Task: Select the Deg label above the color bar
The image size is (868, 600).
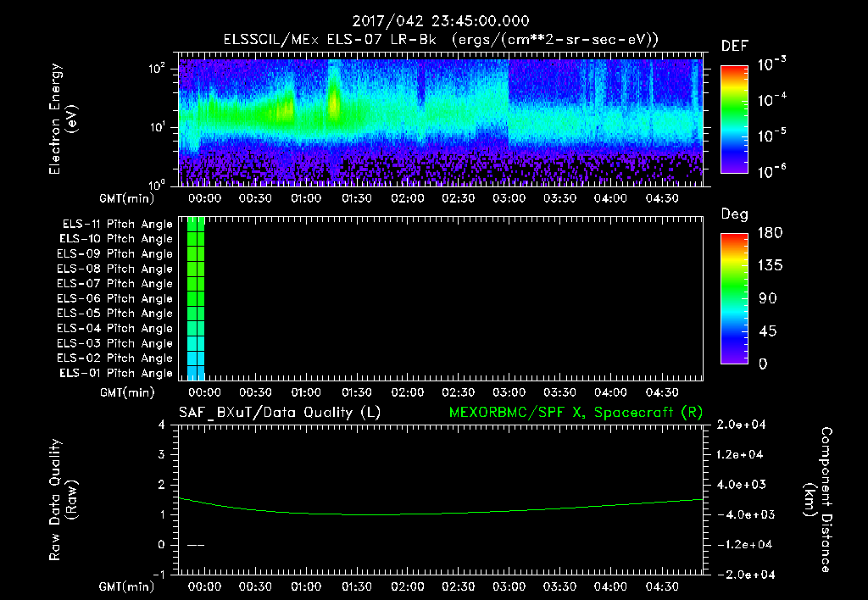Action: [735, 214]
